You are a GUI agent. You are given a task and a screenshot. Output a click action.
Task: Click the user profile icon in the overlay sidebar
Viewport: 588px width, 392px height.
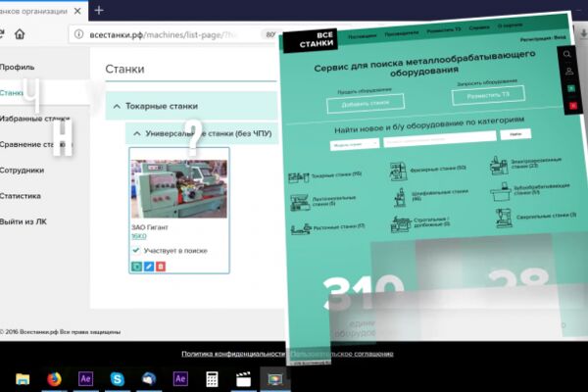coord(569,72)
